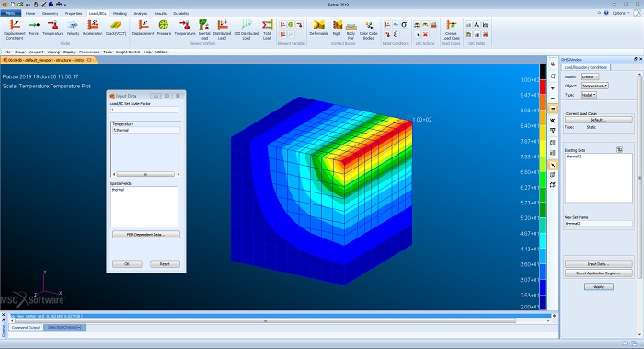Expand the Type dropdown showing Nodal
The height and width of the screenshot is (349, 644).
coord(589,95)
